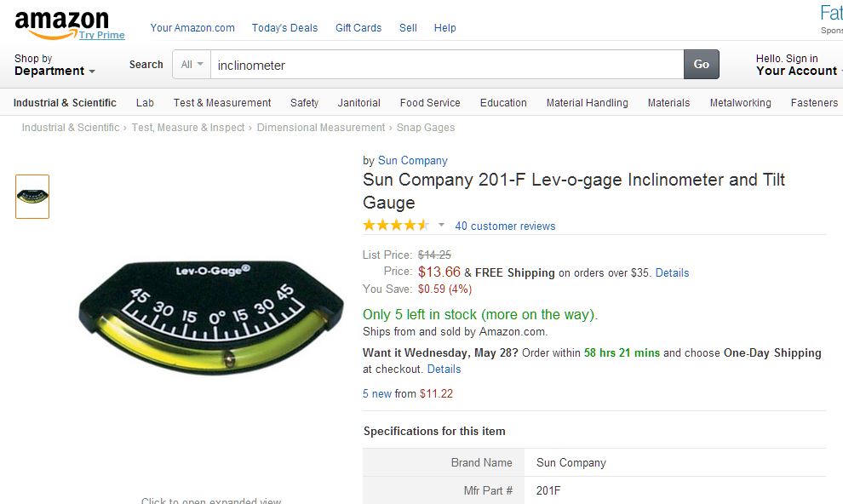Expand the search category 'All' dropdown
This screenshot has width=843, height=504.
[x=192, y=65]
